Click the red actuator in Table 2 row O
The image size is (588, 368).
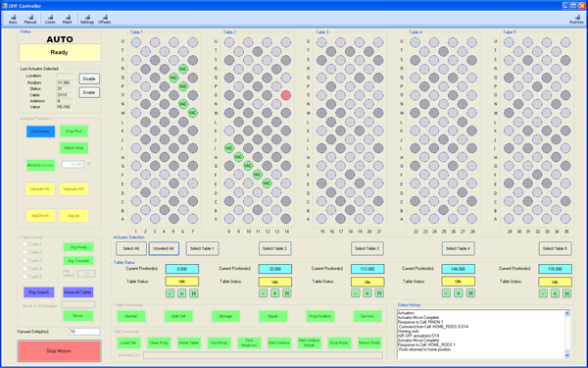(286, 95)
